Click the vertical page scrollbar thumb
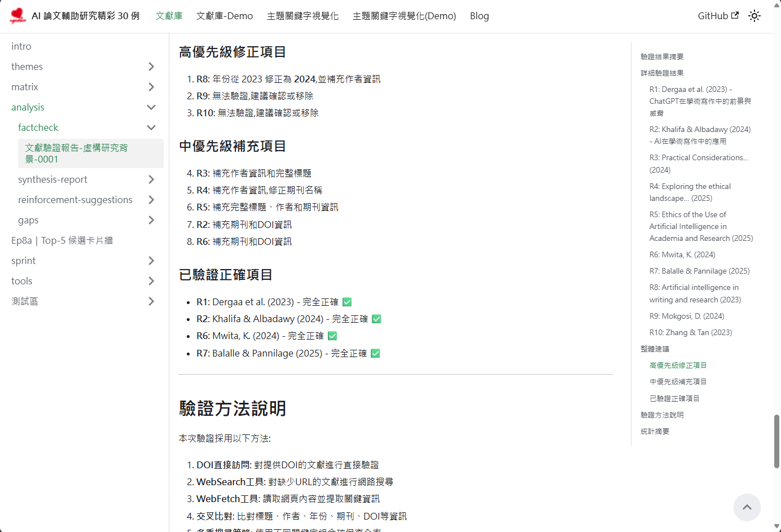Viewport: 781px width, 532px height. click(776, 441)
